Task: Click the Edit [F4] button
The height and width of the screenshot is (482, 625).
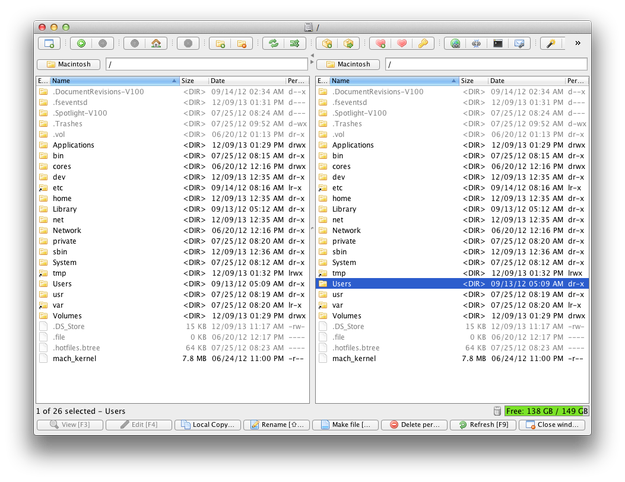Action: [138, 425]
